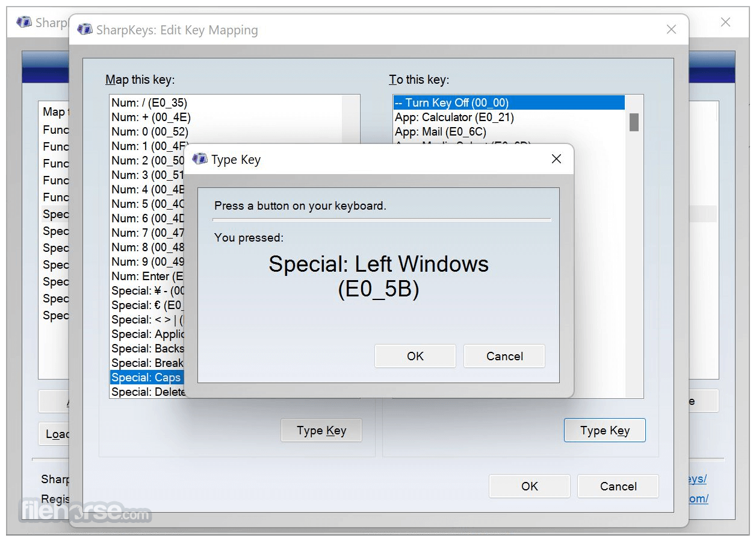Viewport: 756px width, 541px height.
Task: Select Num: 0 (00_52) entry
Action: 226,132
